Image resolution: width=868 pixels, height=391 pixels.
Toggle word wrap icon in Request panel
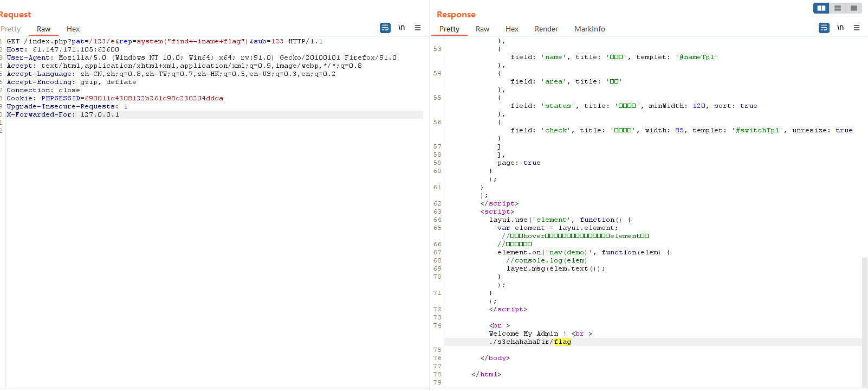[385, 28]
